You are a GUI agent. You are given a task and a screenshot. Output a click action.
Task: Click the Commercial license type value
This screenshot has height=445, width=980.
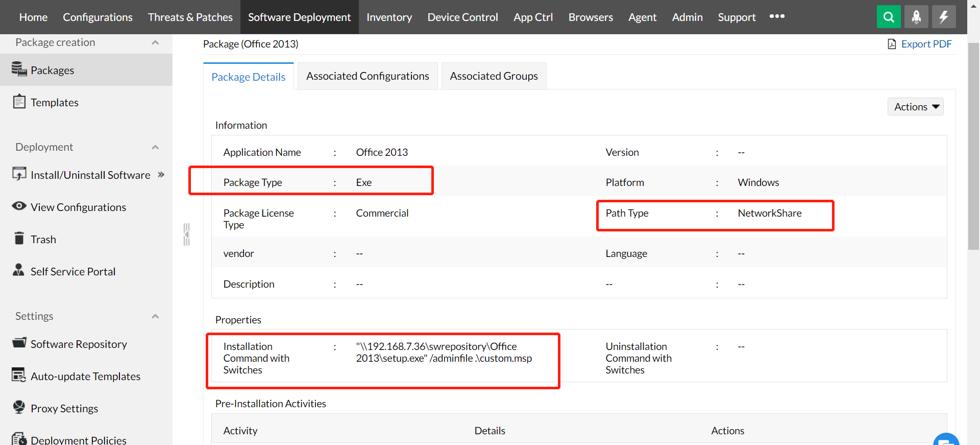pyautogui.click(x=382, y=213)
